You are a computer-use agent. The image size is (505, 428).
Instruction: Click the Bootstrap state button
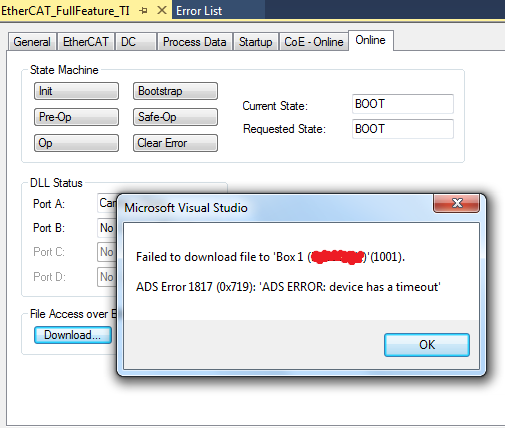coord(175,91)
